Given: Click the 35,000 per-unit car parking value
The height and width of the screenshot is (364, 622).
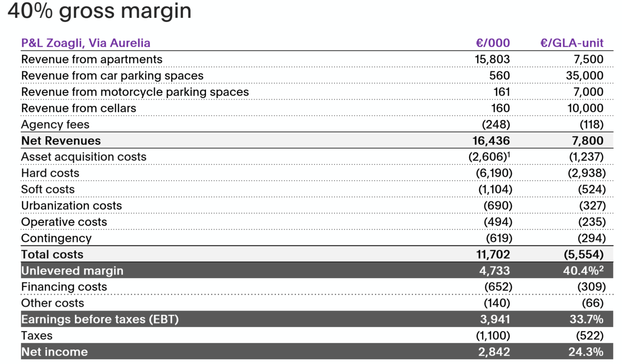Looking at the screenshot, I should 585,76.
